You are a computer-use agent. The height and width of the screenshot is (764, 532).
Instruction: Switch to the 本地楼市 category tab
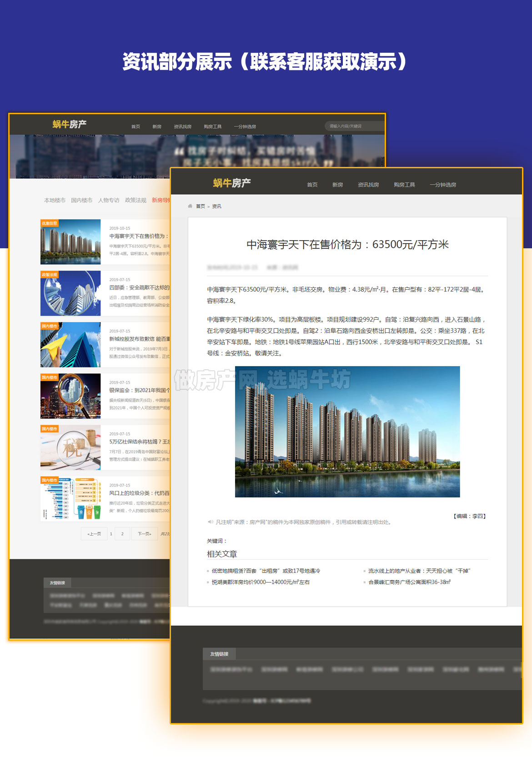[x=55, y=200]
